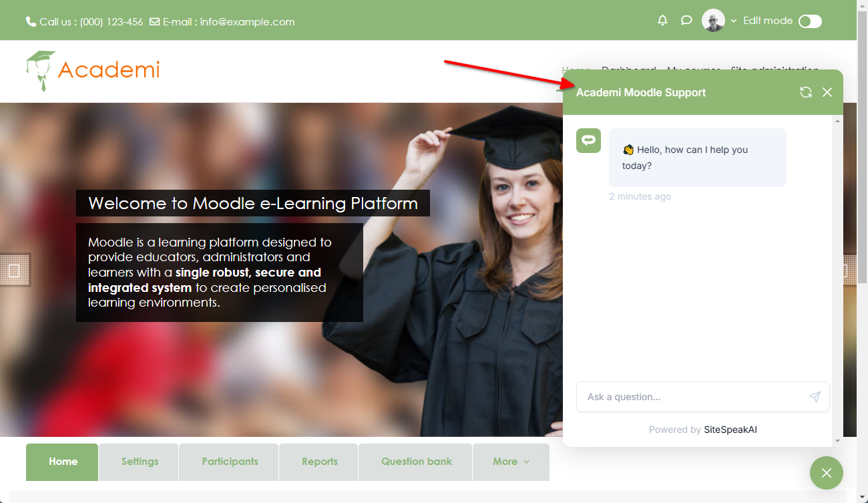Open the Settings tab
The width and height of the screenshot is (868, 503).
coord(140,462)
